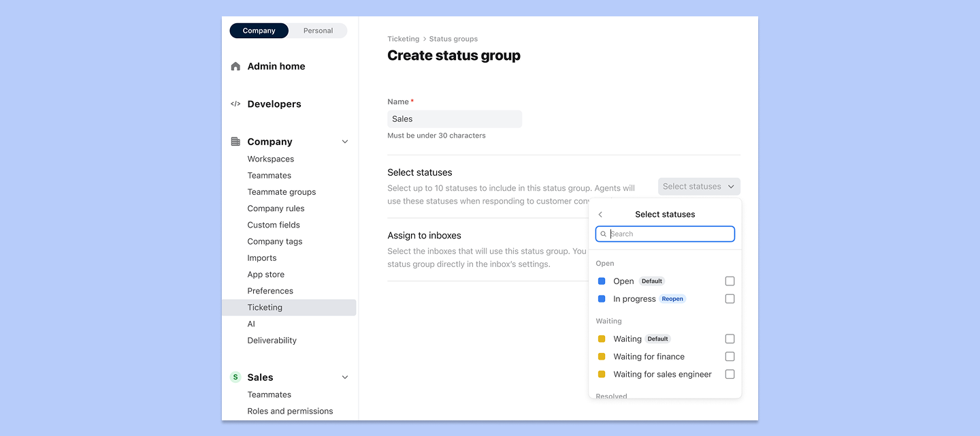Switch to the Personal tab

(318, 31)
